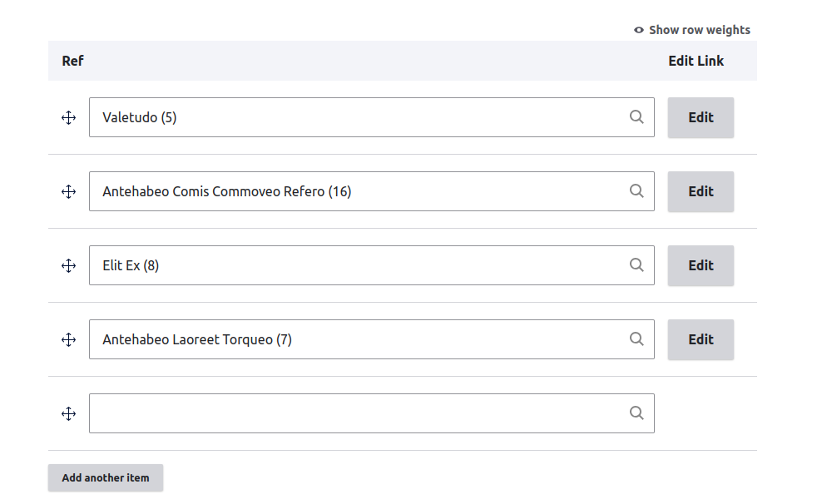Click drag handle for Antehabeo Laoreet Torqueo row
Screen dimensions: 822x504
(69, 340)
